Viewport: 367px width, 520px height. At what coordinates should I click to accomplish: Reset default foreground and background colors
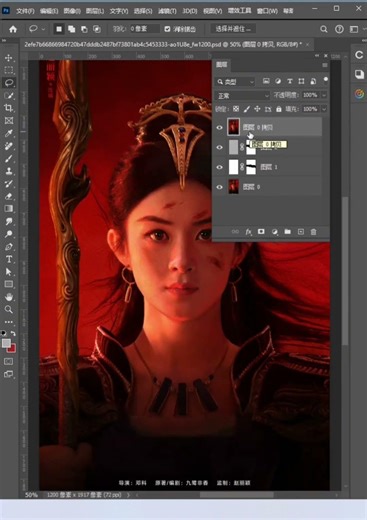click(x=4, y=333)
